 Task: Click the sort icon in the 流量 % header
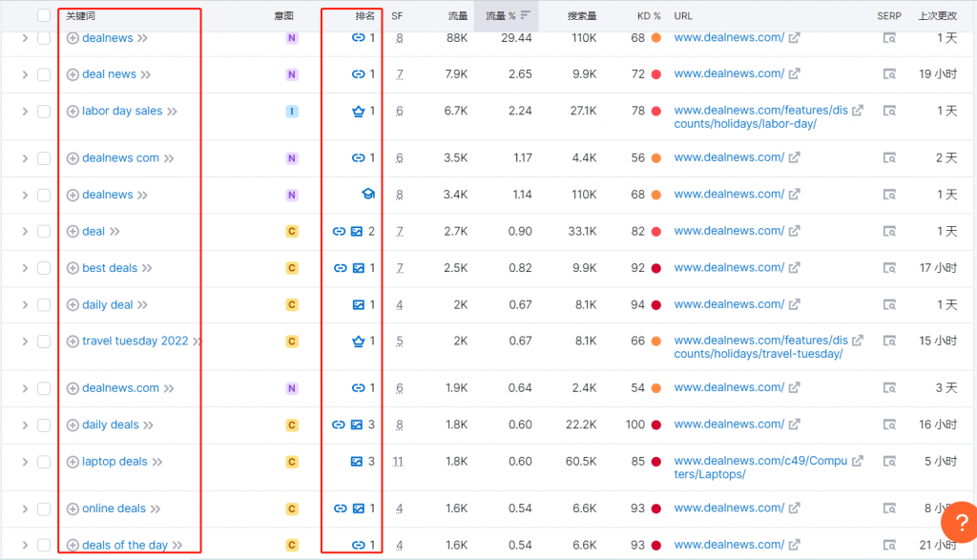pyautogui.click(x=526, y=15)
